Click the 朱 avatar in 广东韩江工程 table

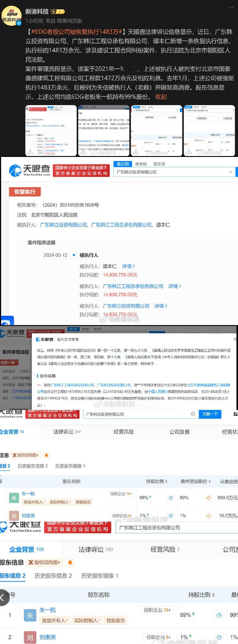[30, 616]
